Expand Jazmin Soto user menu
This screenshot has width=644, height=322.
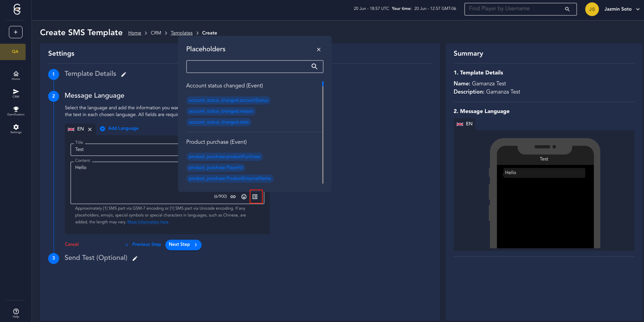click(x=638, y=9)
